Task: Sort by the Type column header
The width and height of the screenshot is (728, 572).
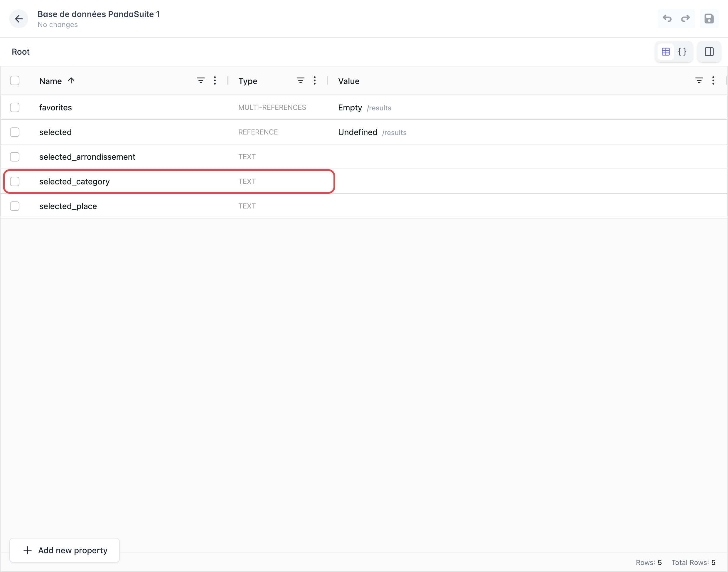Action: pyautogui.click(x=248, y=81)
